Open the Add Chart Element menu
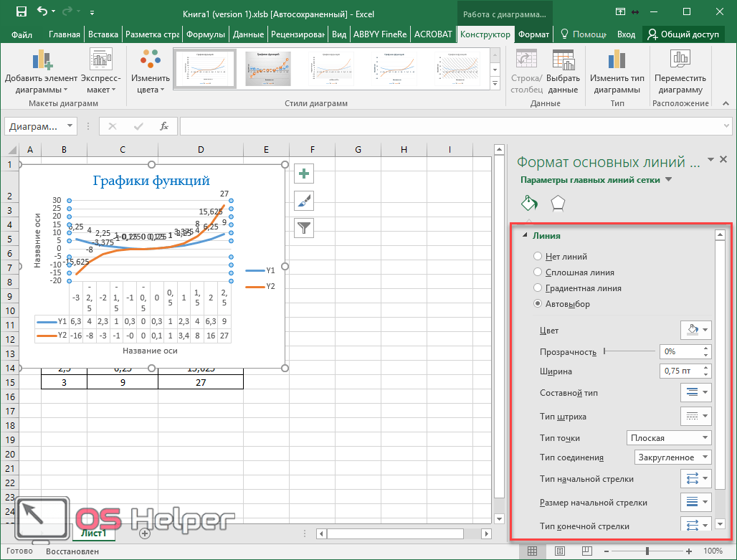This screenshot has width=737, height=560. 41,72
